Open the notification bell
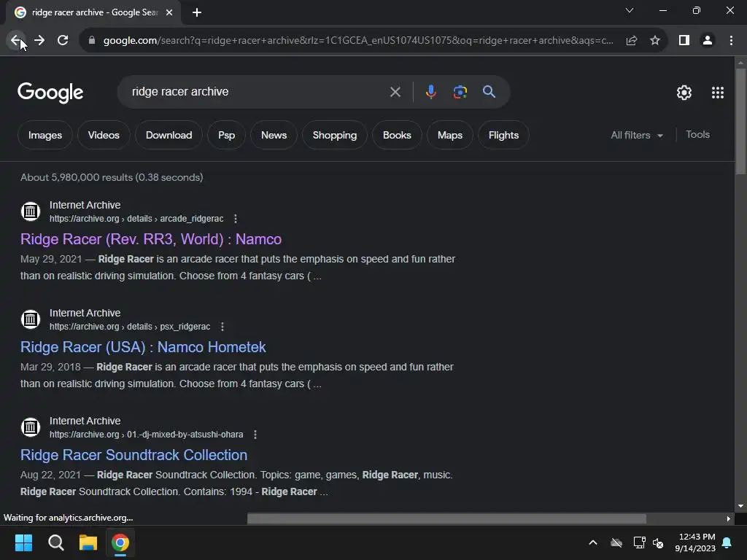The image size is (747, 560). click(727, 542)
